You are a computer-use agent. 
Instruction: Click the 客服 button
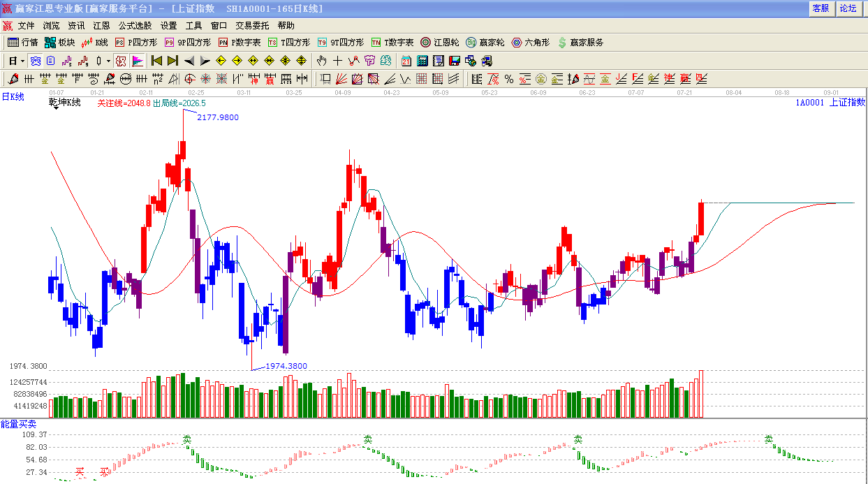coord(821,8)
